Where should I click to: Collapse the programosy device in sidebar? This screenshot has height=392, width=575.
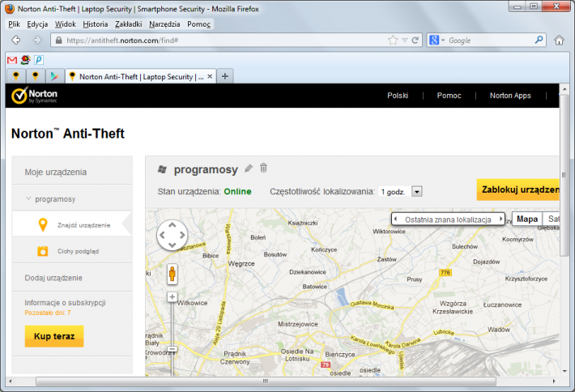(28, 198)
